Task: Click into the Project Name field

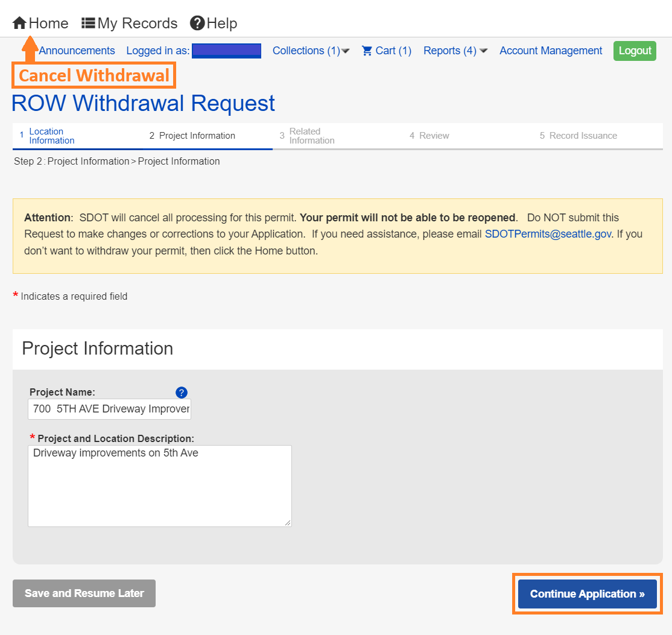Action: [x=109, y=409]
